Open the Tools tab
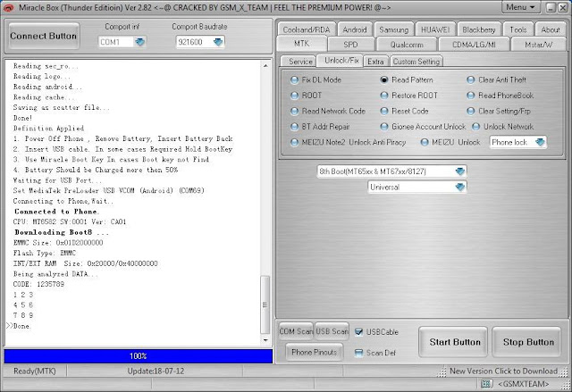The image size is (572, 392). pos(518,29)
